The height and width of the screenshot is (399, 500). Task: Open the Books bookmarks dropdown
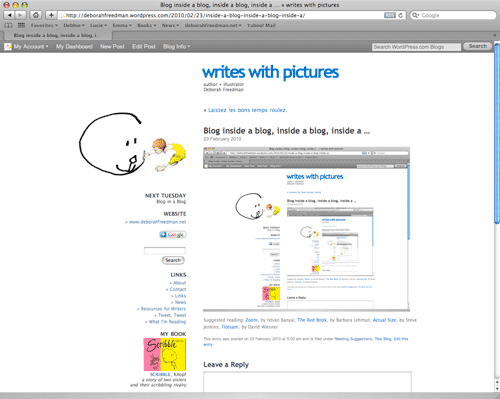point(146,25)
